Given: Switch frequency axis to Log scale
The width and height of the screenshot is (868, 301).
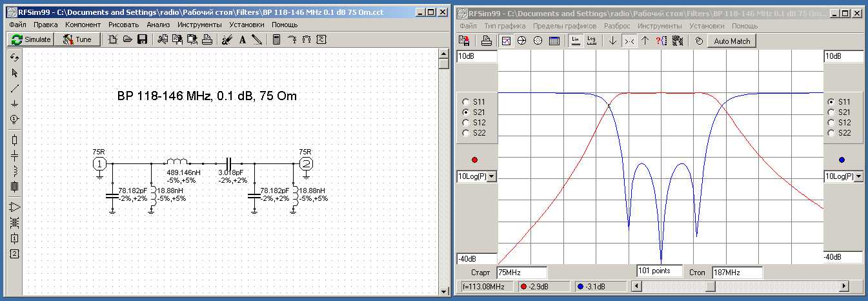Looking at the screenshot, I should click(591, 41).
